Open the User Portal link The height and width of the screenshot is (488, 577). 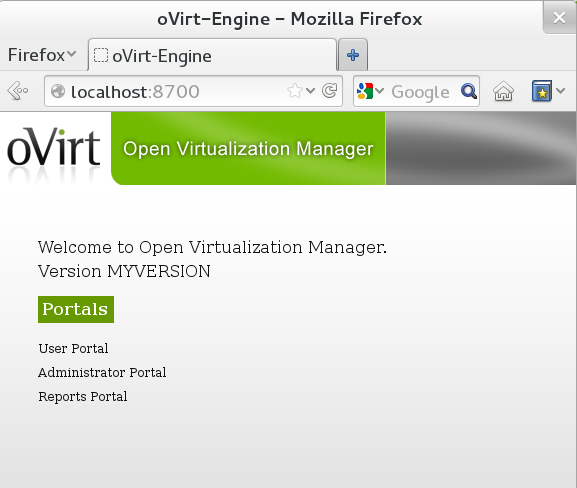pyautogui.click(x=73, y=348)
